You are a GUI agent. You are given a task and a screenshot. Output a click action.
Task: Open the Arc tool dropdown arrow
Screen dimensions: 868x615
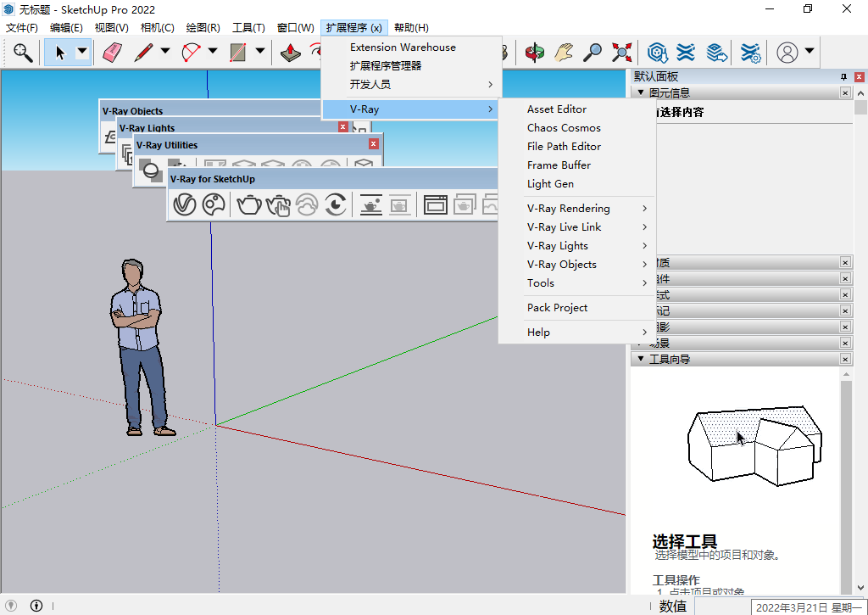213,52
